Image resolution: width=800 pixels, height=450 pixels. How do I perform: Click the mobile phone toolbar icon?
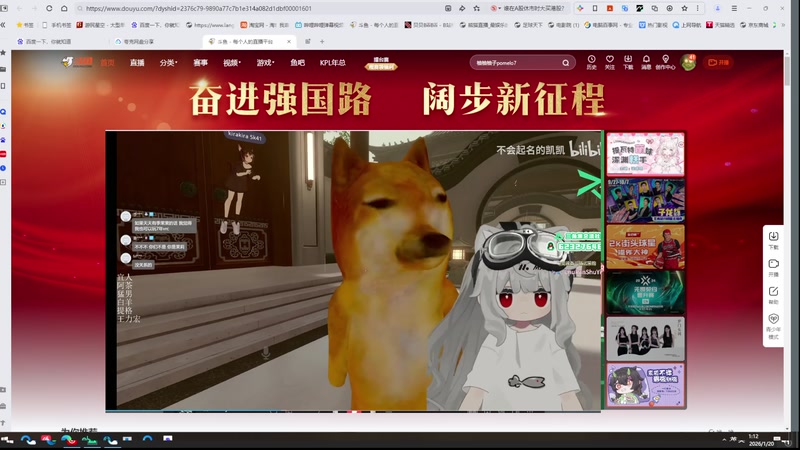tap(595, 8)
